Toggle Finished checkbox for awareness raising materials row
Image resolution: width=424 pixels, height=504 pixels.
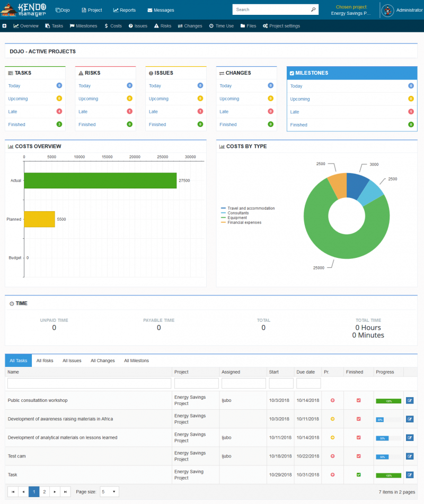point(358,419)
